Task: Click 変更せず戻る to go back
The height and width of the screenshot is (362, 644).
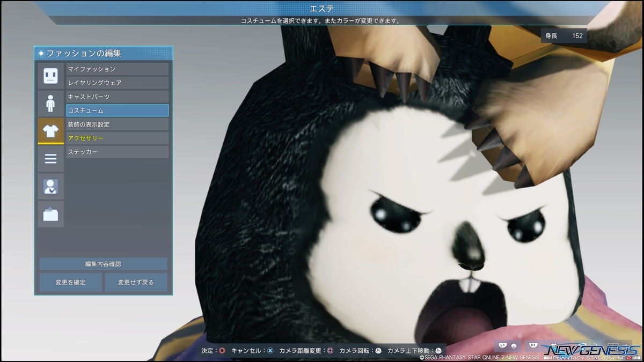Action: point(136,282)
